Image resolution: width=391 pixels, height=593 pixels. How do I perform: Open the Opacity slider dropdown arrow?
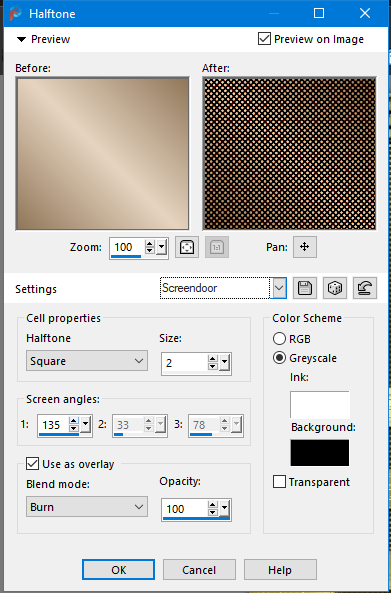tap(225, 509)
